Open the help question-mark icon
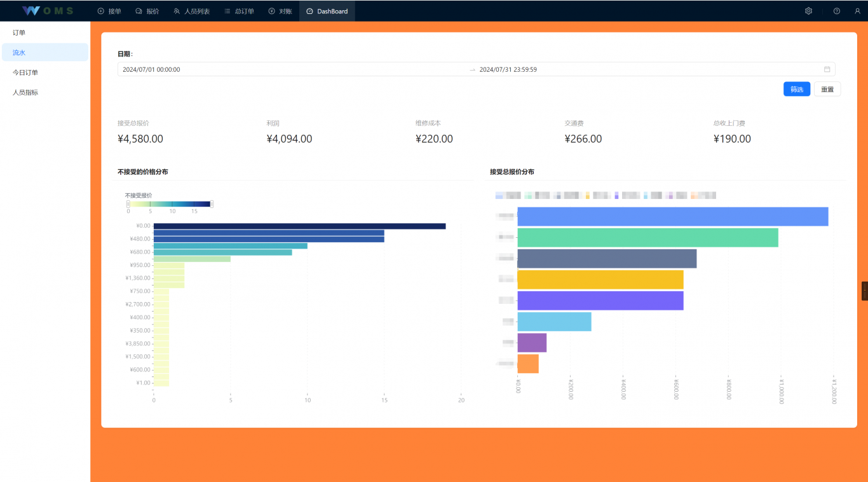Image resolution: width=868 pixels, height=482 pixels. click(837, 11)
